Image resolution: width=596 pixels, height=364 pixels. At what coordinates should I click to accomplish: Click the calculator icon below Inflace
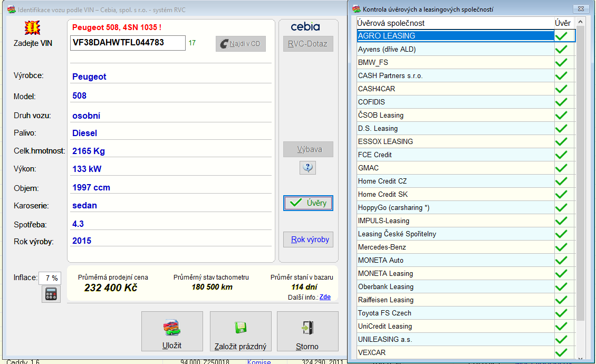pyautogui.click(x=51, y=294)
